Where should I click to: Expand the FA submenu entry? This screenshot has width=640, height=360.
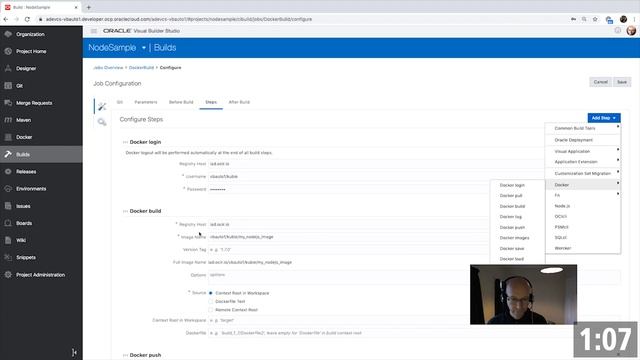point(583,196)
